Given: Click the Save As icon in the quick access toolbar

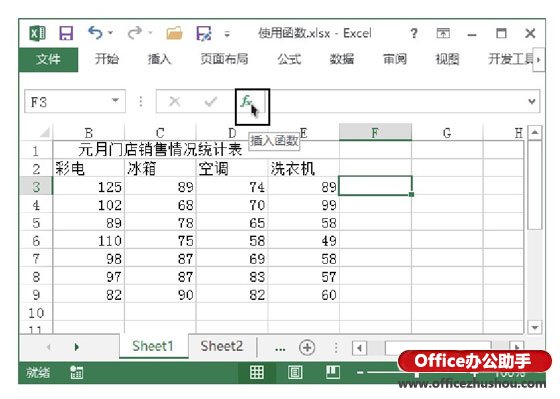Looking at the screenshot, I should tap(204, 33).
